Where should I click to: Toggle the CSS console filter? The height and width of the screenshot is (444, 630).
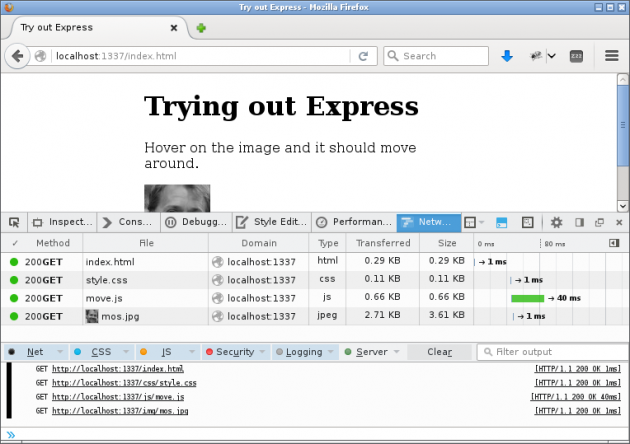[x=95, y=352]
